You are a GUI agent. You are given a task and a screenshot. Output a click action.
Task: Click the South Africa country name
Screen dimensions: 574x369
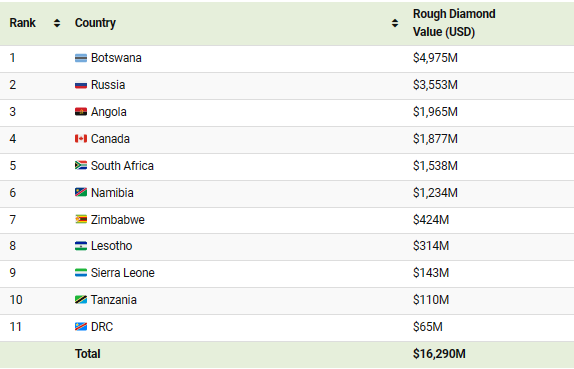pos(122,166)
